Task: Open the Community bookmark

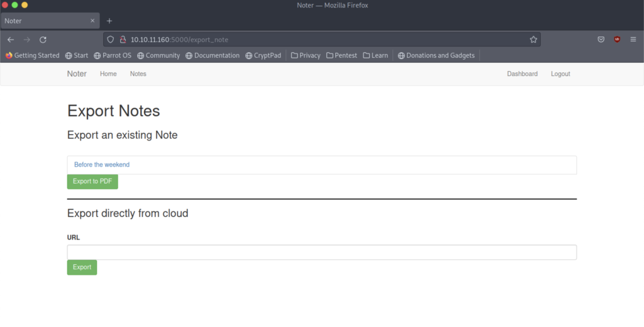Action: tap(158, 55)
